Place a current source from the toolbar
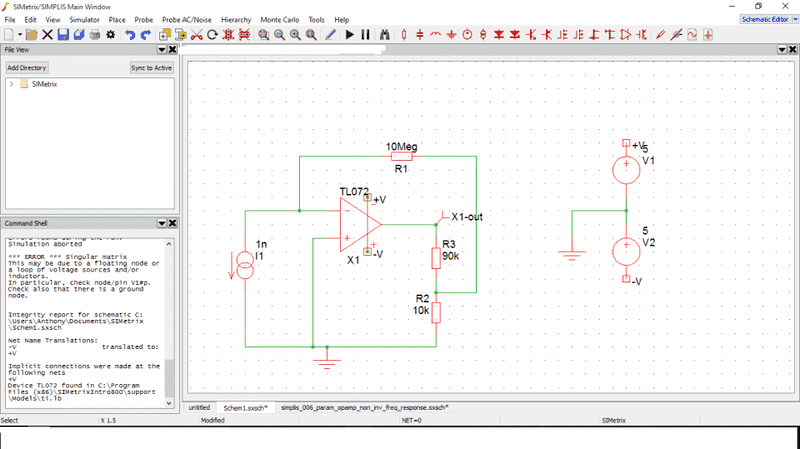This screenshot has width=800, height=449. click(x=483, y=35)
